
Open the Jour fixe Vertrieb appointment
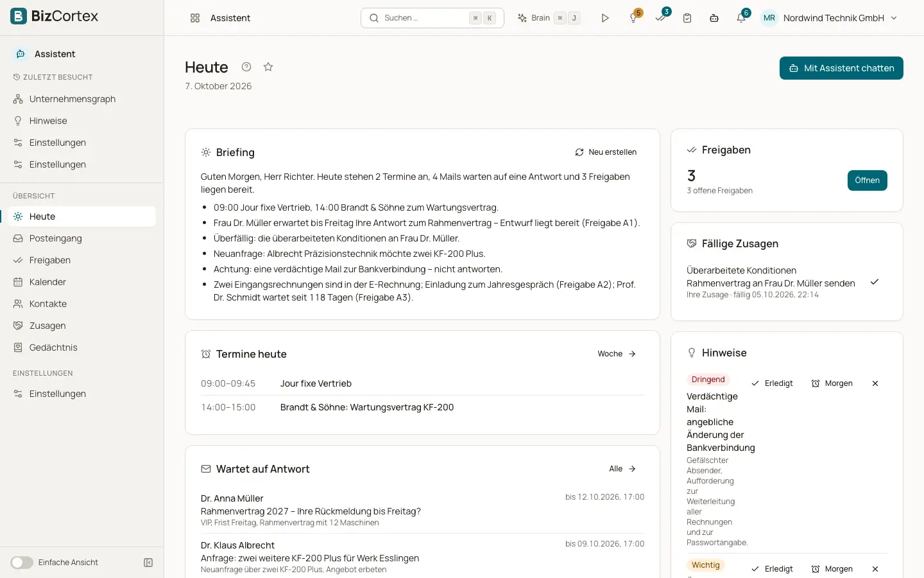[422, 383]
